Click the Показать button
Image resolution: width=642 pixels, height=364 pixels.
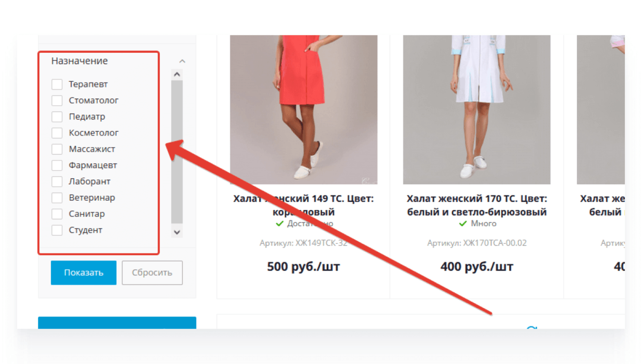click(x=84, y=273)
